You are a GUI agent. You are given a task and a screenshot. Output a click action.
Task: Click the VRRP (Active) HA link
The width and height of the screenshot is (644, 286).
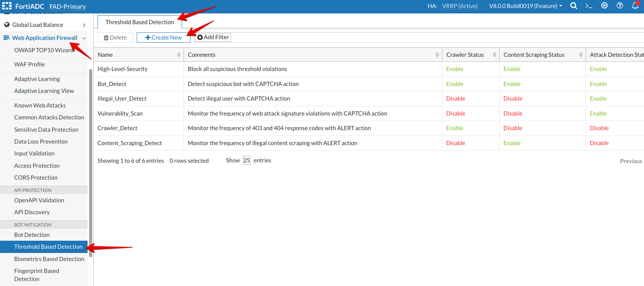(460, 6)
